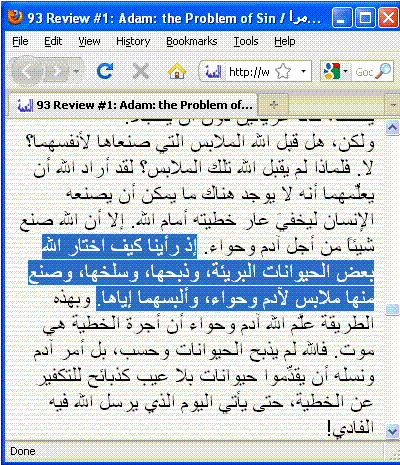
Task: Open a new tab with plus button
Action: point(274,105)
